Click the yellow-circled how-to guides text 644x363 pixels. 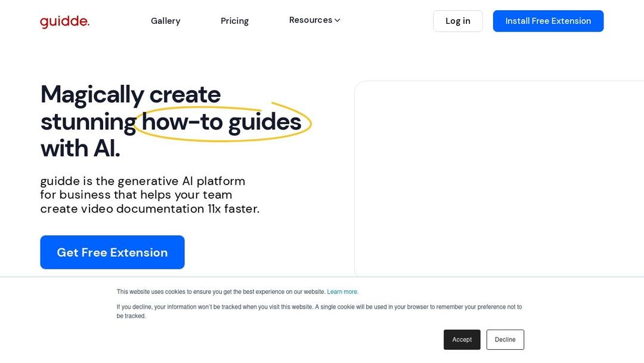222,122
